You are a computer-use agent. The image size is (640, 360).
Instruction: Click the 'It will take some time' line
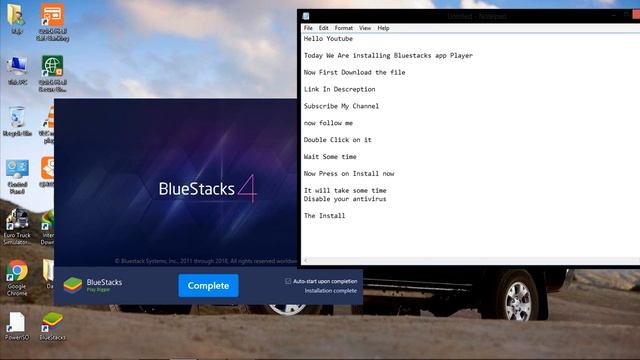click(x=345, y=191)
